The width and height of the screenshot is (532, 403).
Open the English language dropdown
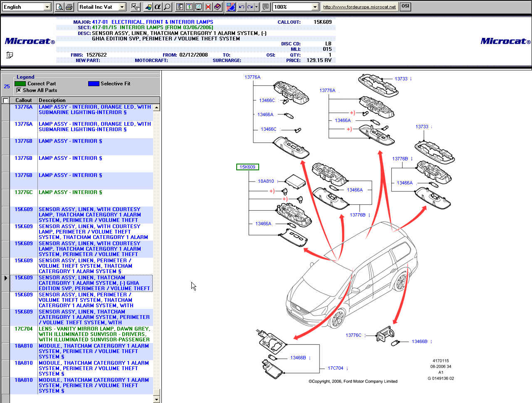coord(47,7)
